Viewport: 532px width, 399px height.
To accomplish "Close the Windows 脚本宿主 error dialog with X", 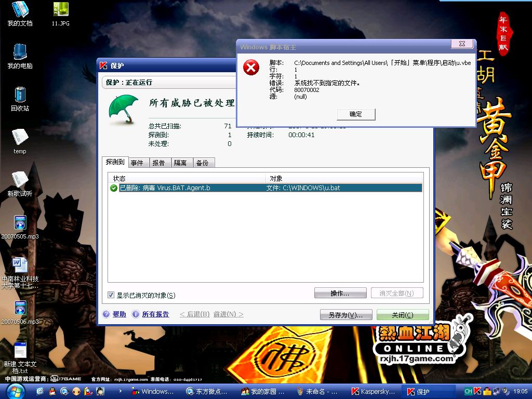I will click(462, 44).
